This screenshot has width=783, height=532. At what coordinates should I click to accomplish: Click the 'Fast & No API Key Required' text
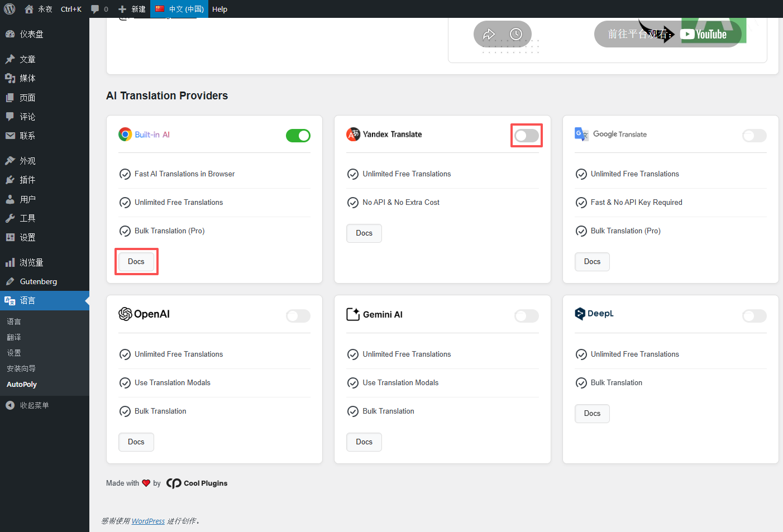pyautogui.click(x=637, y=203)
